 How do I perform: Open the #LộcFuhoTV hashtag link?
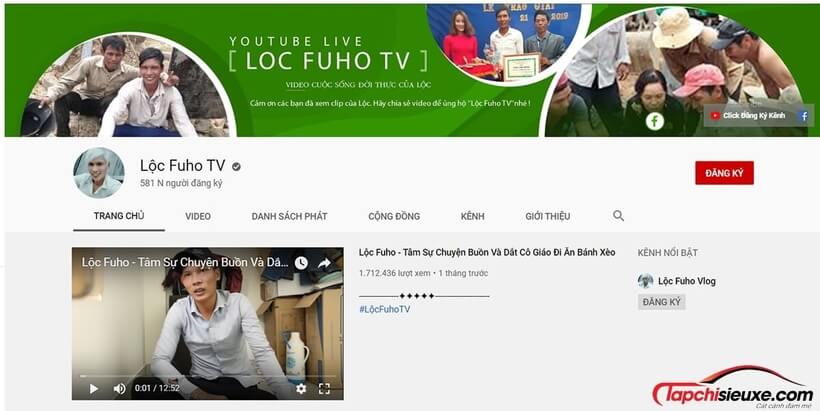(x=384, y=309)
